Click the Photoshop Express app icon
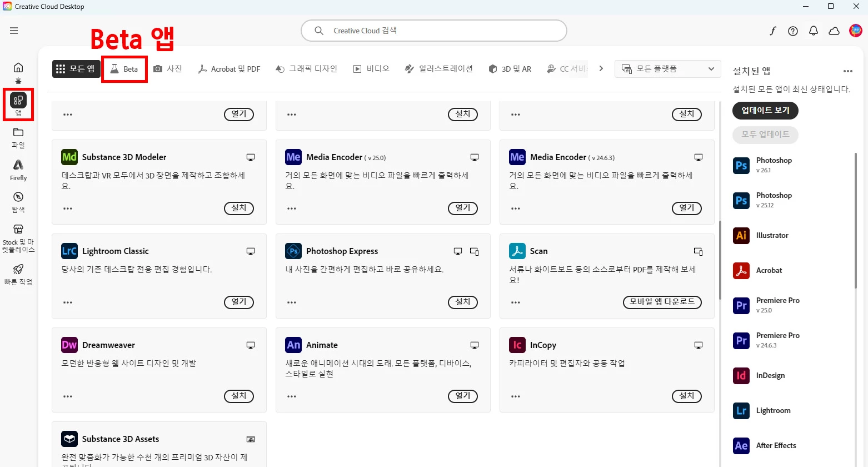 tap(293, 251)
